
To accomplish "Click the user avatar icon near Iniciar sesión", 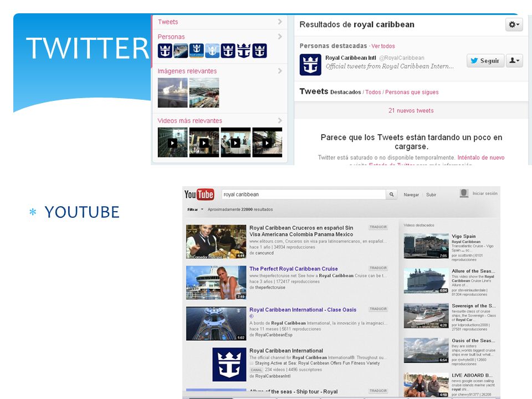I will (x=464, y=193).
